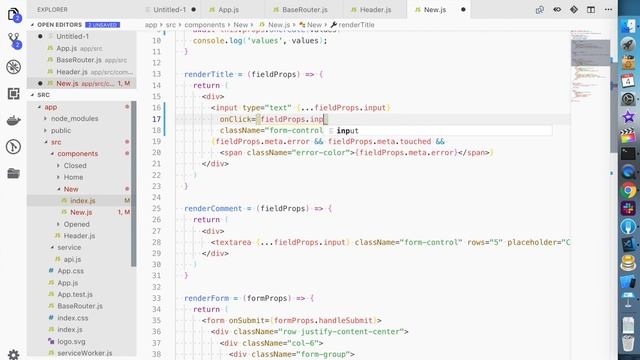Expand the Home folder
This screenshot has width=640, height=360.
pos(73,177)
